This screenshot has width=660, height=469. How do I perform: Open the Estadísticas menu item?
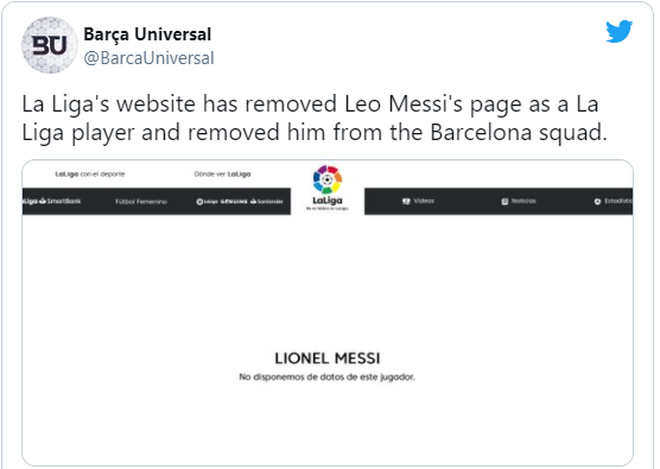616,201
